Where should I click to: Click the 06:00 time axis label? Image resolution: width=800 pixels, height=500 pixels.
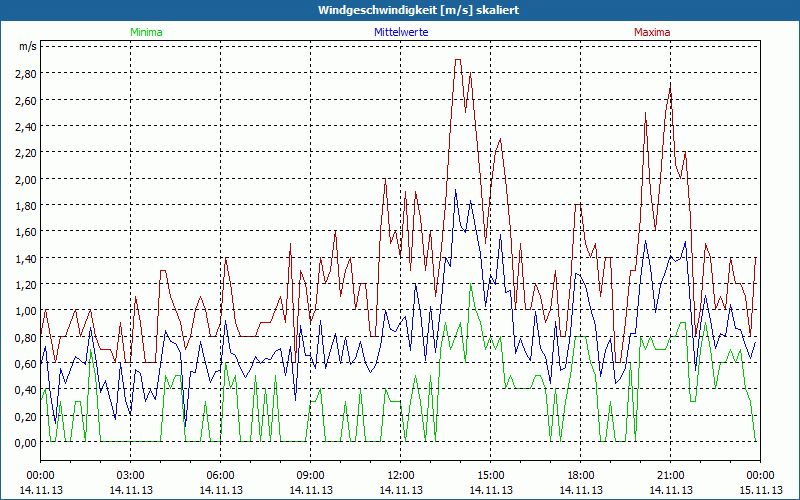[x=220, y=476]
